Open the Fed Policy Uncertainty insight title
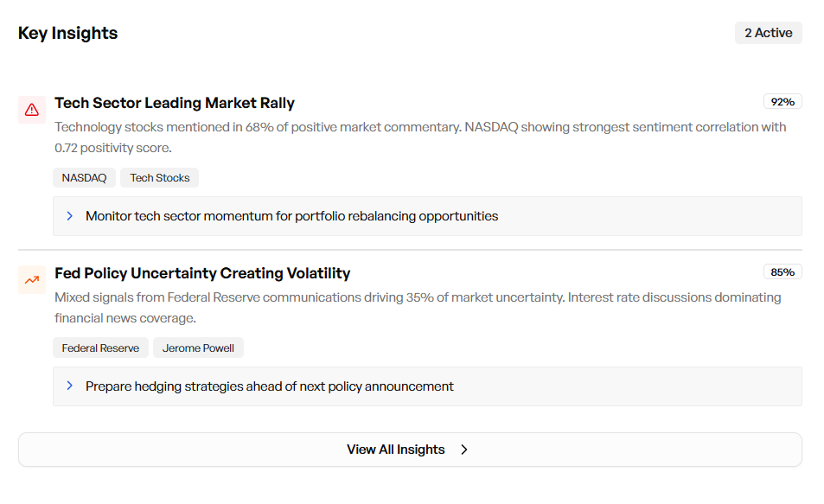Screen dimensions: 824x504 pos(202,272)
